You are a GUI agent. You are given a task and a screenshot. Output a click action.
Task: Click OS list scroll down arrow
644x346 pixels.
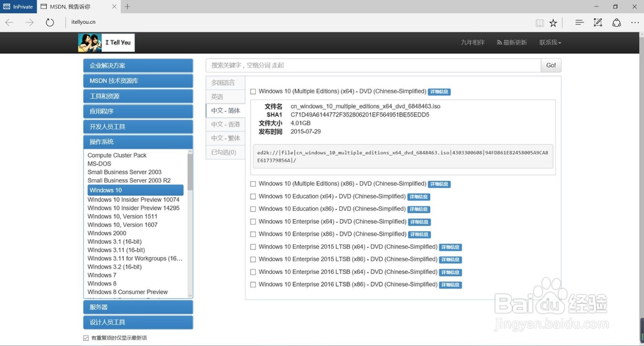(x=190, y=295)
